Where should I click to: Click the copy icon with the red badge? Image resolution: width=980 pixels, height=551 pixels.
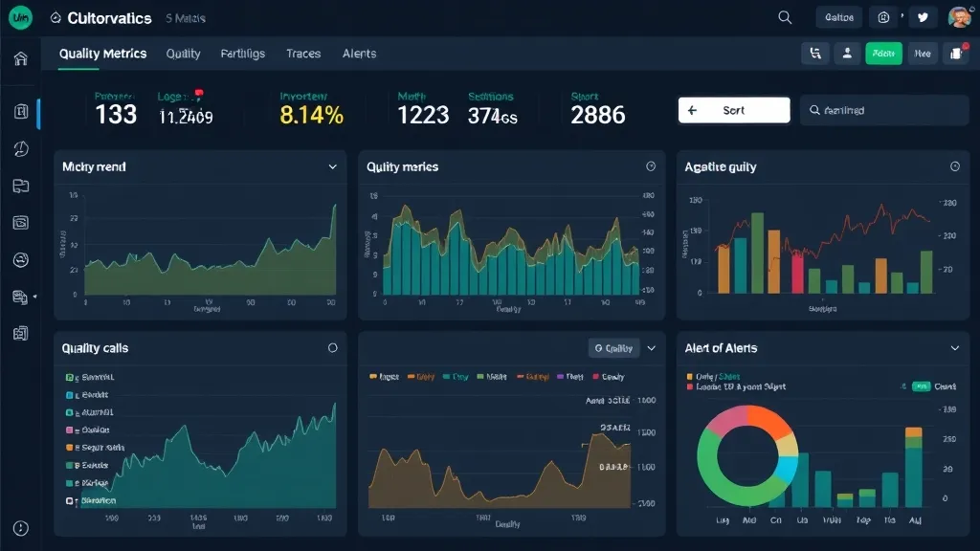coord(956,54)
